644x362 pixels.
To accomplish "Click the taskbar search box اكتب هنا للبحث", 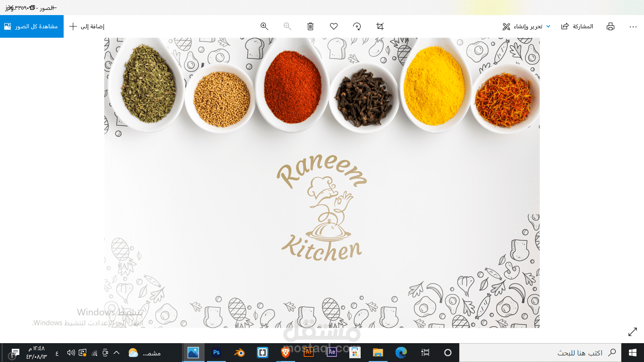I will click(540, 353).
